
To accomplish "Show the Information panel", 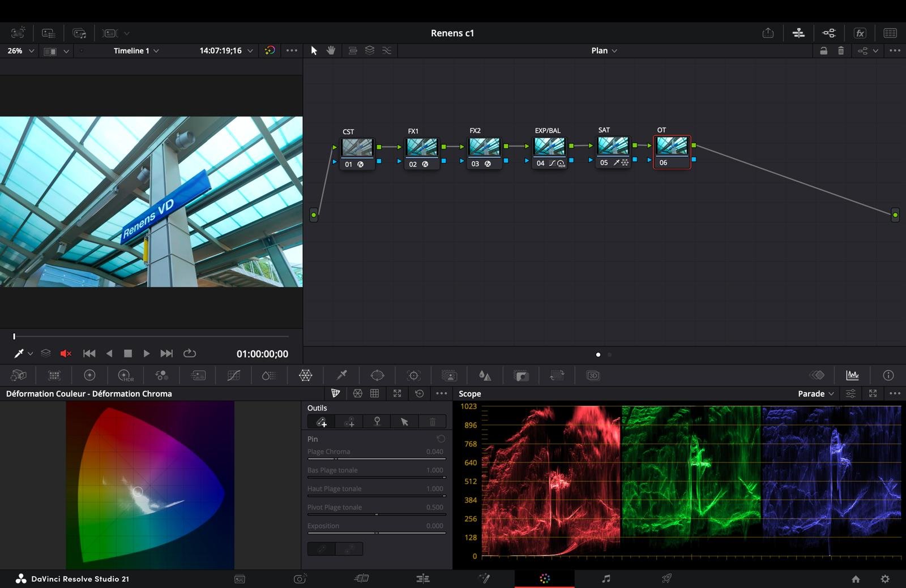I will coord(888,375).
